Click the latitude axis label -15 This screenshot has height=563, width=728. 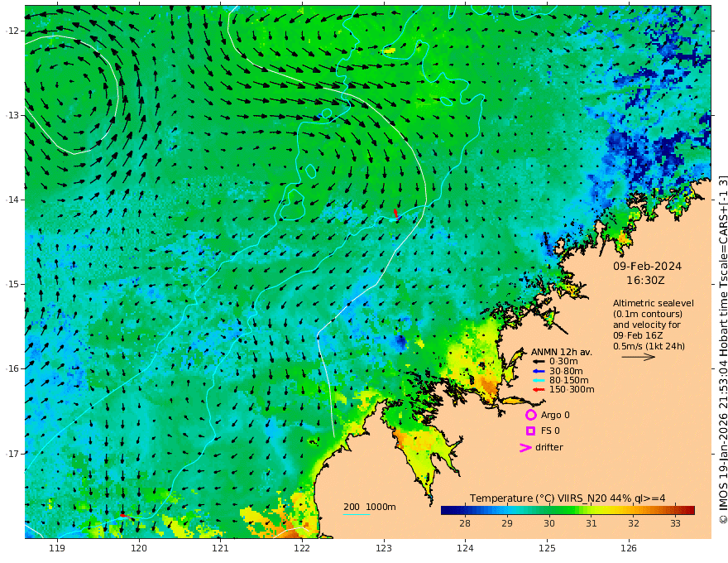pos(12,284)
